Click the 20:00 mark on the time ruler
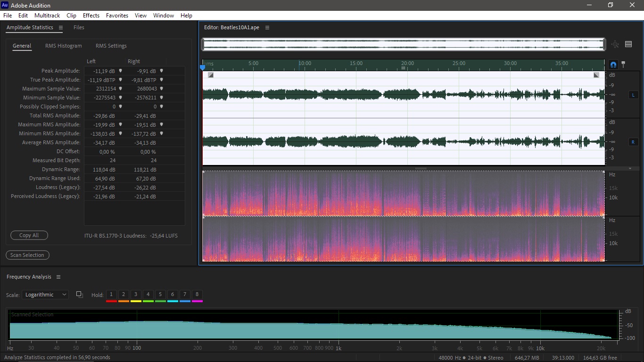This screenshot has height=362, width=644. click(407, 63)
